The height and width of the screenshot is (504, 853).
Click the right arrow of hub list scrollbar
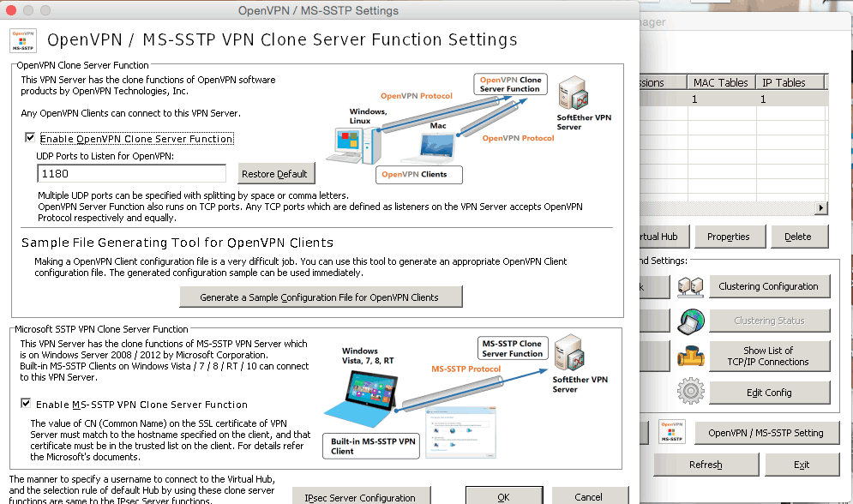pos(821,207)
